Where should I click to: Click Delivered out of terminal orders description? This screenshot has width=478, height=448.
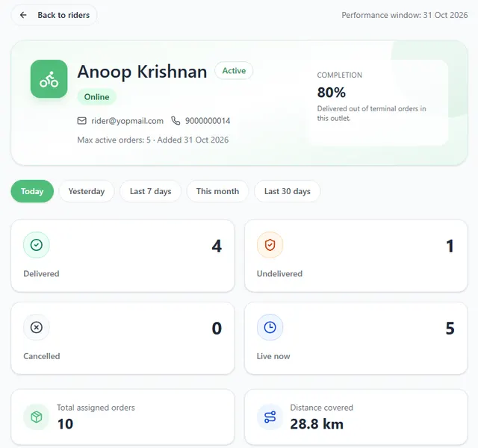coord(372,113)
